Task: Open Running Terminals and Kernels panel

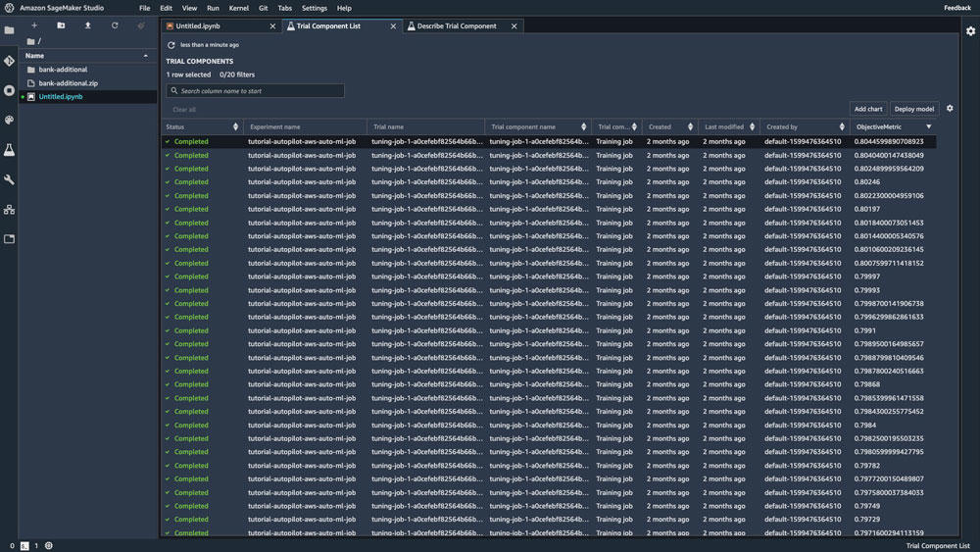Action: click(10, 90)
